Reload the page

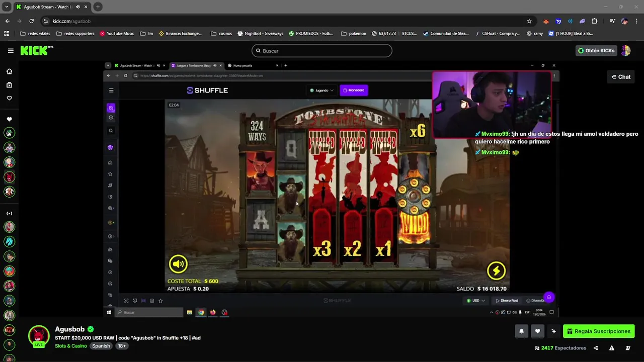pyautogui.click(x=31, y=21)
